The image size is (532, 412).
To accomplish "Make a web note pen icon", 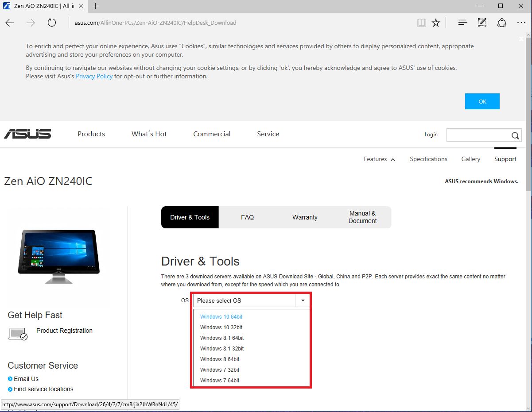I will (x=482, y=23).
